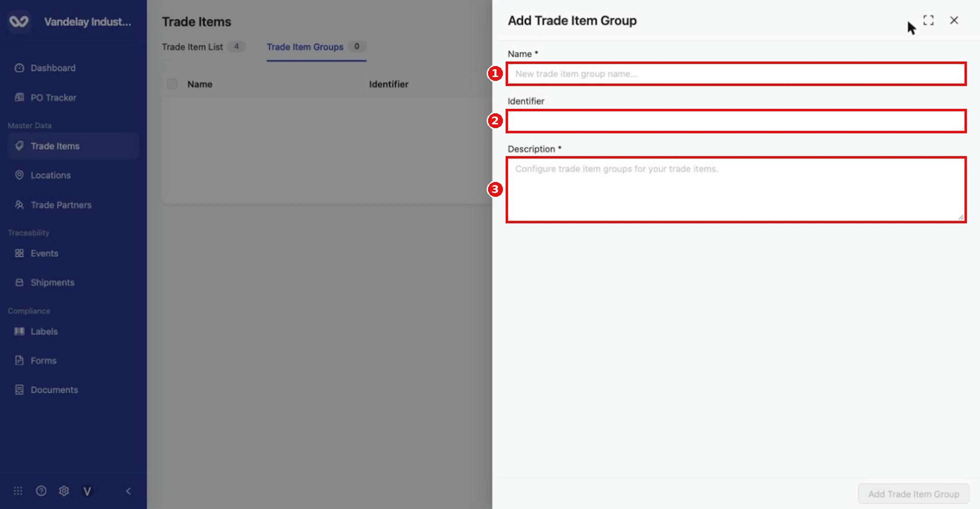Image resolution: width=980 pixels, height=509 pixels.
Task: Expand the panel to fullscreen
Action: pyautogui.click(x=928, y=20)
